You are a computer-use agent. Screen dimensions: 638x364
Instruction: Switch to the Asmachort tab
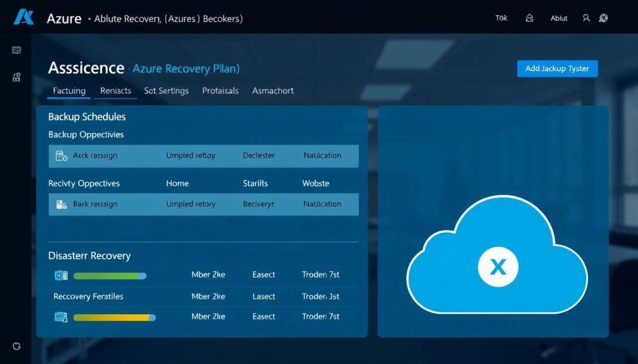click(272, 90)
